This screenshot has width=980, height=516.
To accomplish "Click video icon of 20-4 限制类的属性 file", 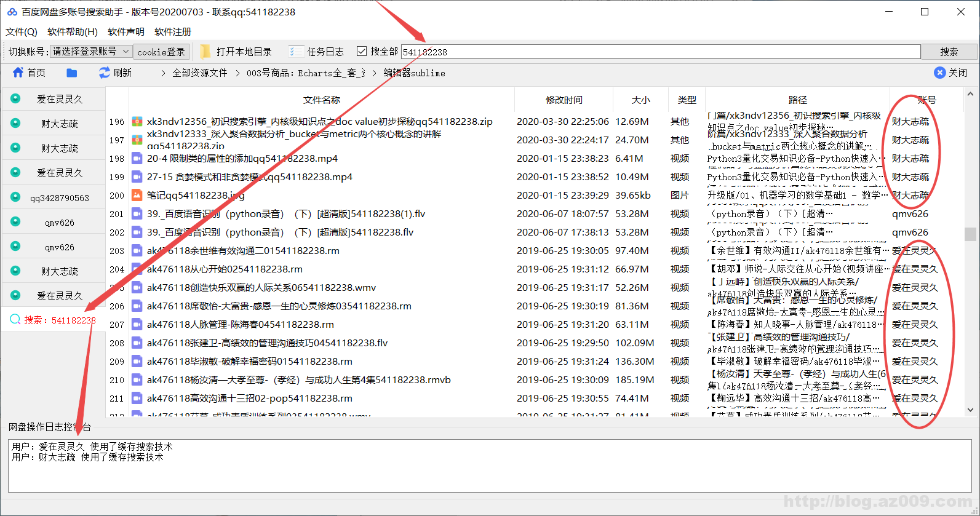I will pyautogui.click(x=137, y=159).
